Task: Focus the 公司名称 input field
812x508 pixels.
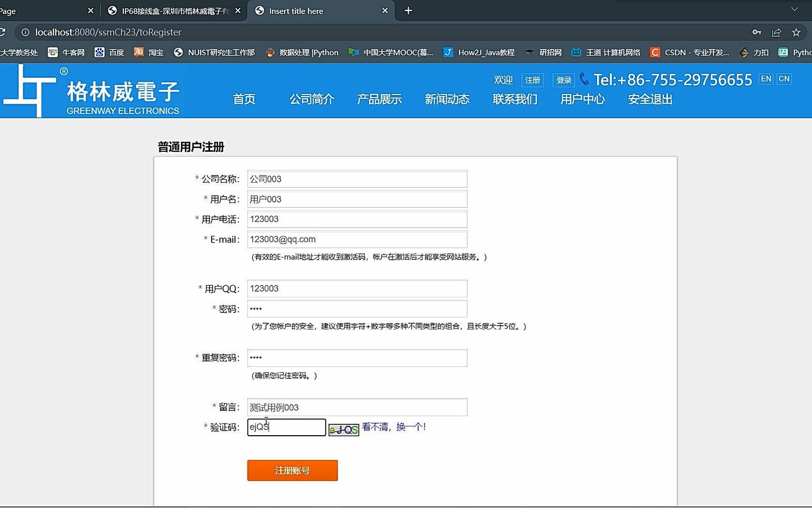Action: (357, 179)
